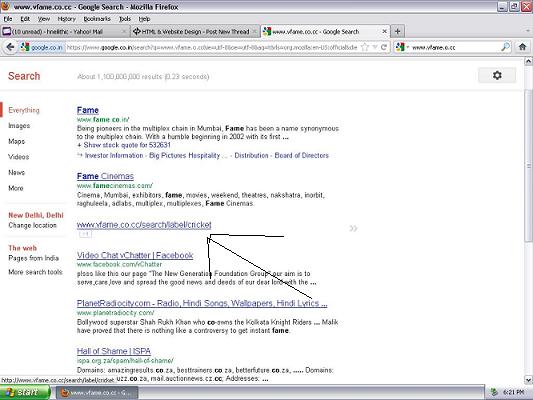
Task: Click the system tray network icon
Action: (x=494, y=392)
